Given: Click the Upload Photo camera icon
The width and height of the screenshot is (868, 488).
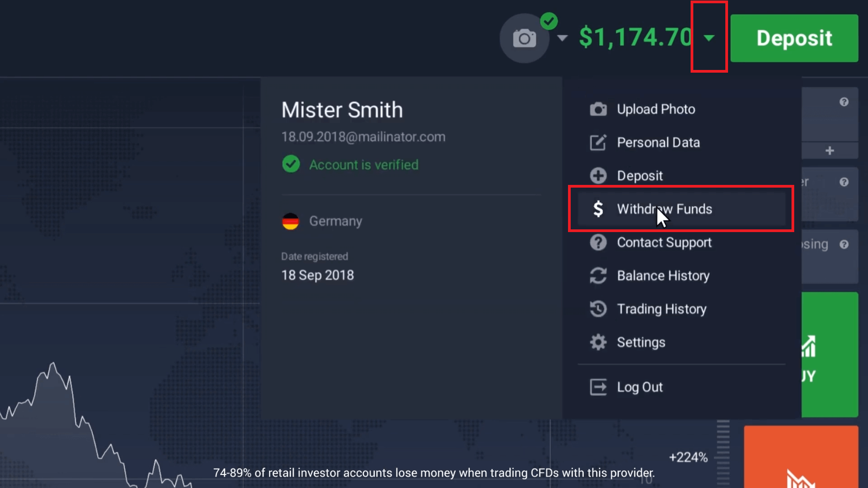Looking at the screenshot, I should click(x=598, y=110).
